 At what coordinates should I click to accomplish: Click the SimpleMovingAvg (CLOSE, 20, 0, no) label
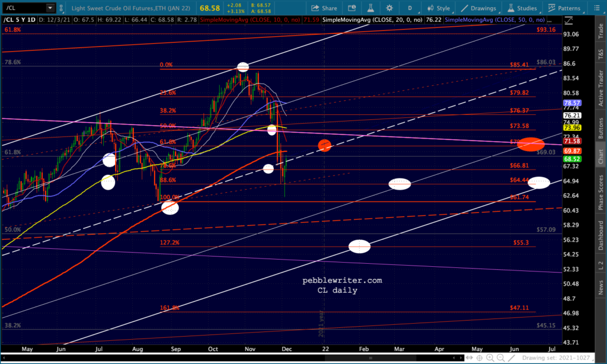[372, 20]
